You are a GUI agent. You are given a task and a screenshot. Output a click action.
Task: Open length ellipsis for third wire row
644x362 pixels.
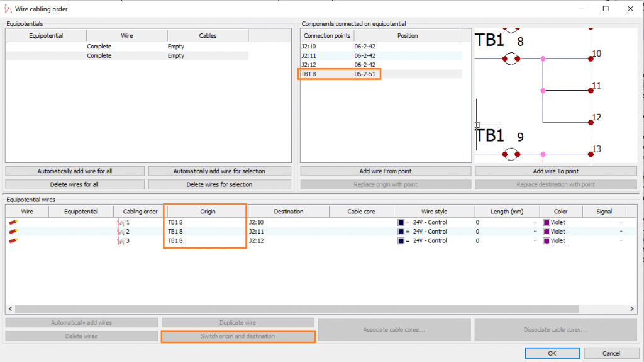(535, 240)
